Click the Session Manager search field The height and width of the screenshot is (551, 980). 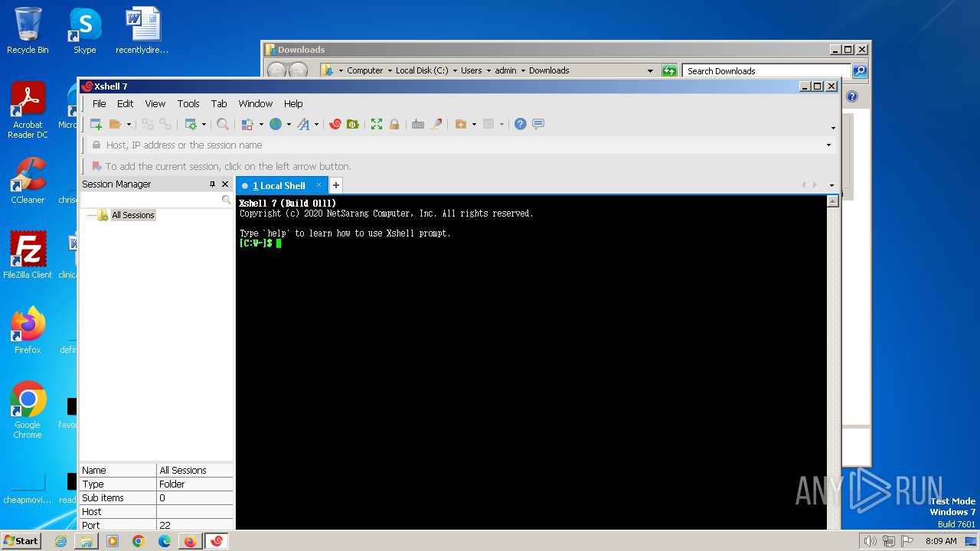[x=152, y=200]
